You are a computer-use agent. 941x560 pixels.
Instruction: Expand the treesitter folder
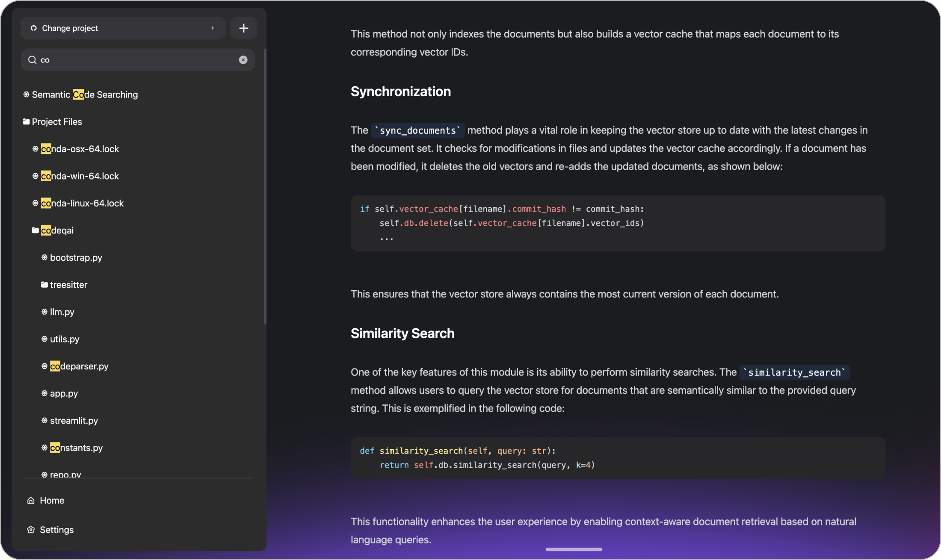(68, 284)
